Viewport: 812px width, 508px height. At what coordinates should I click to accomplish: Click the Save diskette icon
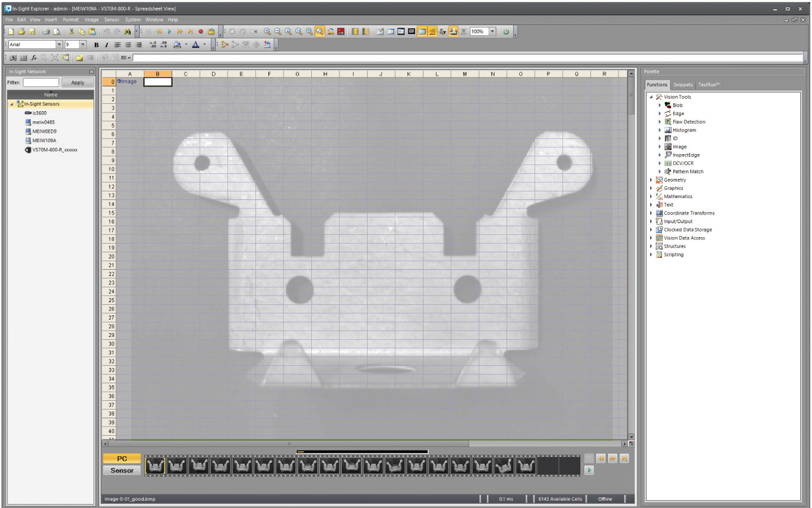(x=32, y=32)
